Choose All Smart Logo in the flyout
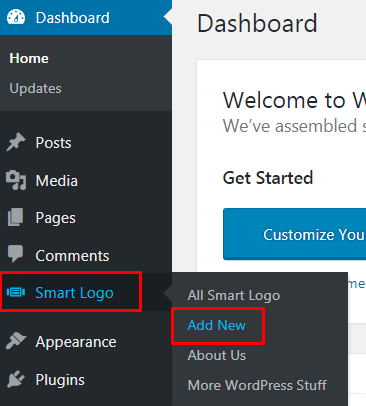366x406 pixels. pyautogui.click(x=234, y=295)
